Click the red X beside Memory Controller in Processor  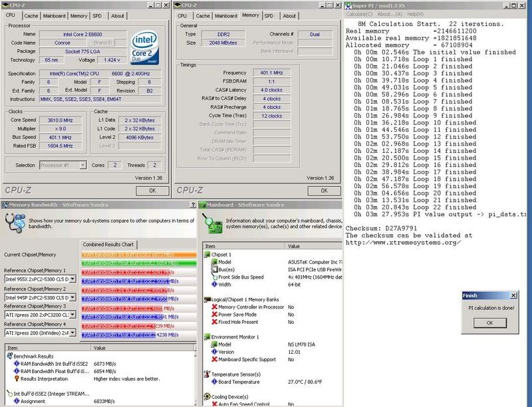pos(214,307)
